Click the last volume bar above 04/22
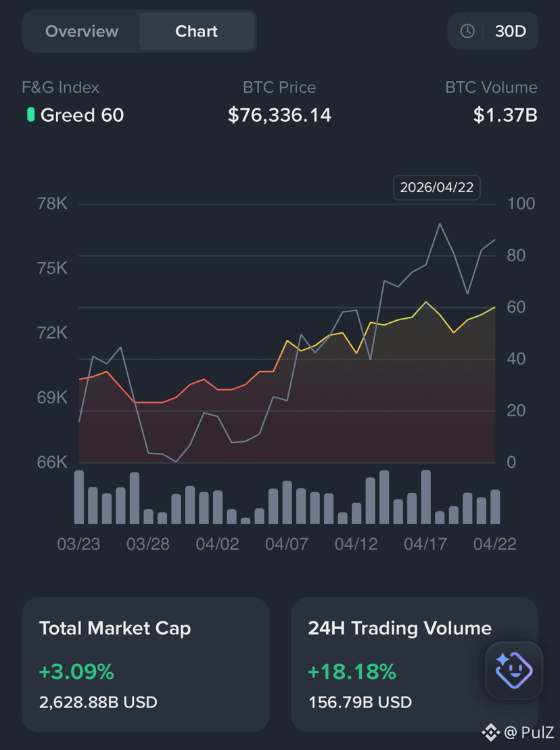Screen dimensions: 560x750 [x=495, y=506]
